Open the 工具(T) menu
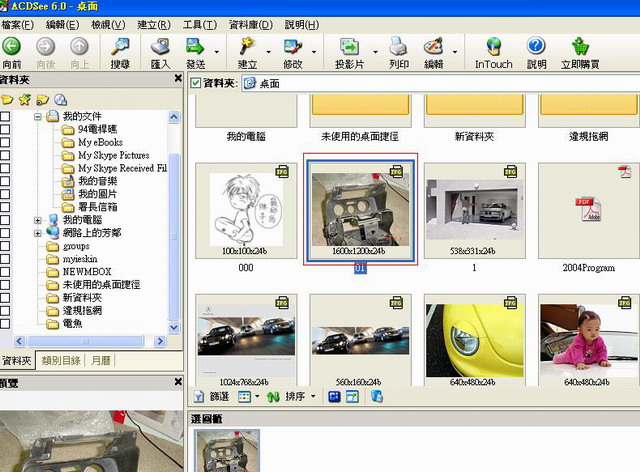640x472 pixels. click(x=200, y=24)
